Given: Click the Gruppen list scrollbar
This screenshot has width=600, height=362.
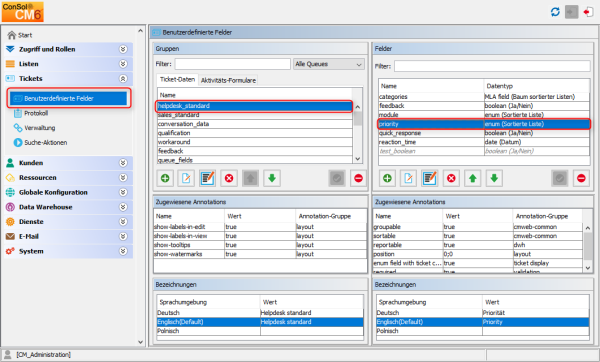Looking at the screenshot, I should click(357, 133).
